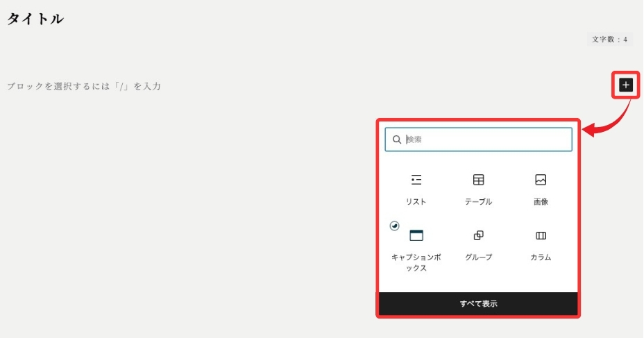Image resolution: width=644 pixels, height=338 pixels.
Task: Click the magnifier icon in the search box
Action: [x=397, y=140]
